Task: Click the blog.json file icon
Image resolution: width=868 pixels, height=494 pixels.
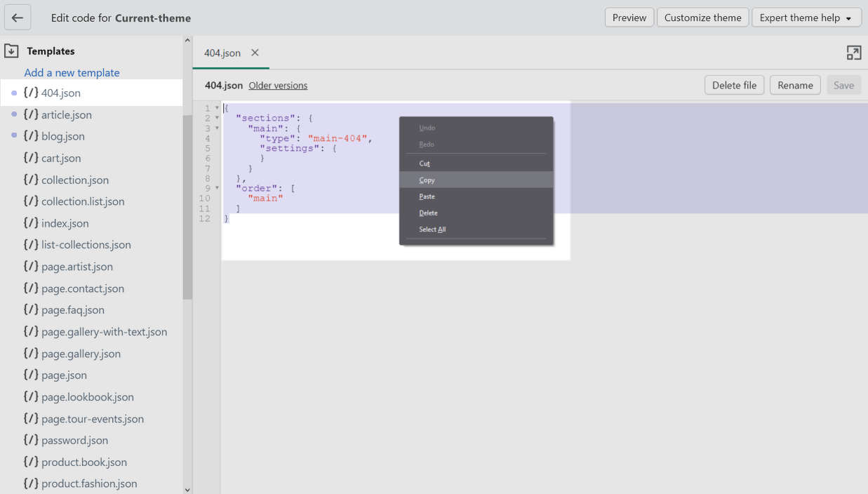Action: tap(31, 136)
